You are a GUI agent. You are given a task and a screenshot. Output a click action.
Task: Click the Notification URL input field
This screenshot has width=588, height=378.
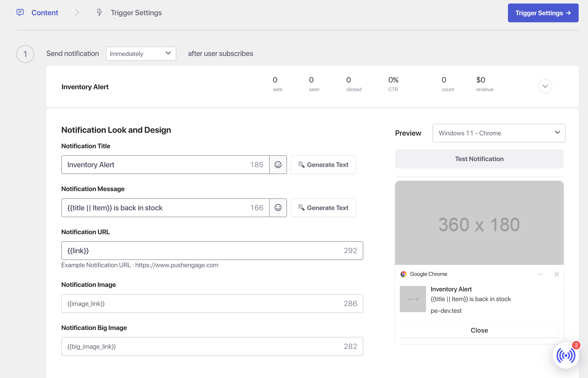coord(201,251)
